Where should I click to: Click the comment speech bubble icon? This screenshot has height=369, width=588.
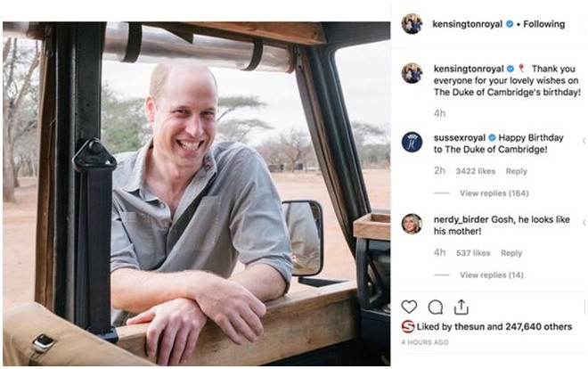coord(435,307)
